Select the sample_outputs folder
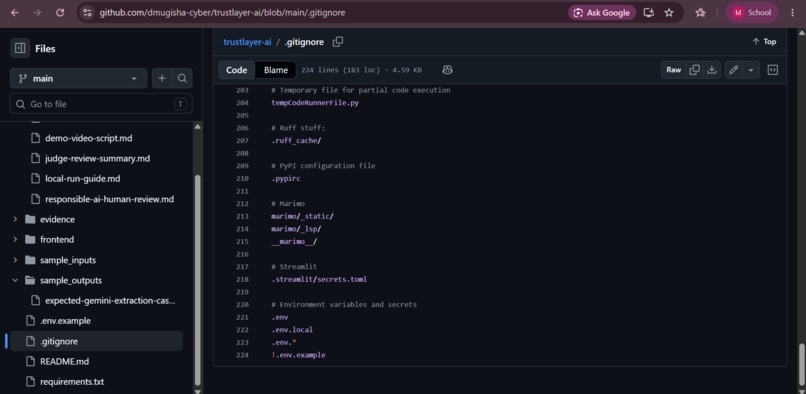This screenshot has width=806, height=394. click(x=71, y=280)
